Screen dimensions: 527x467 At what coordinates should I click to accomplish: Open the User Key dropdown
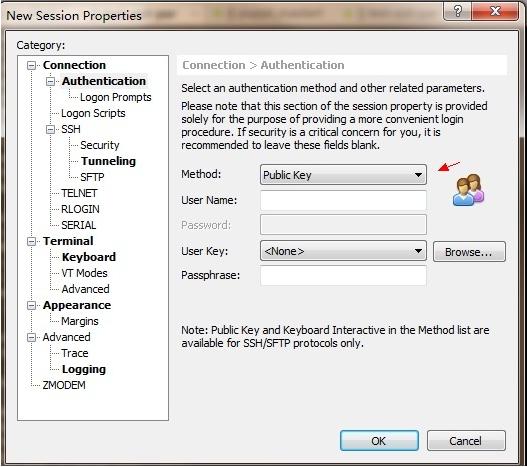tap(343, 251)
